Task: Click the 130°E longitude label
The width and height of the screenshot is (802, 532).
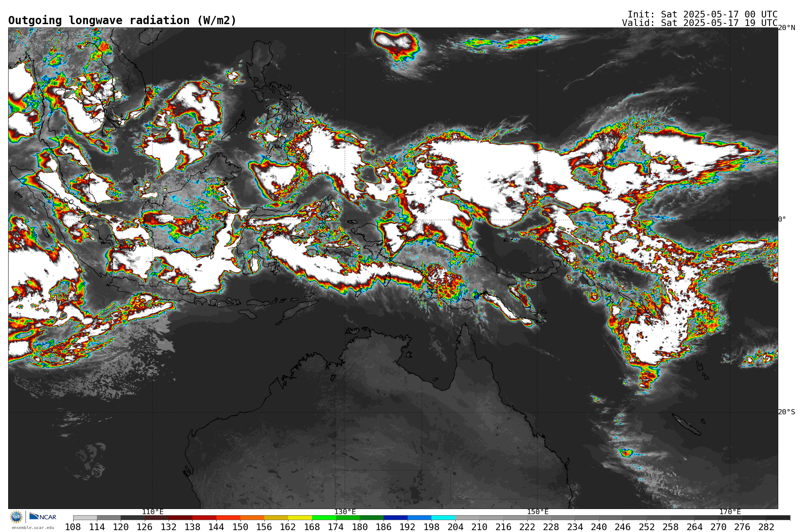Action: pyautogui.click(x=345, y=512)
